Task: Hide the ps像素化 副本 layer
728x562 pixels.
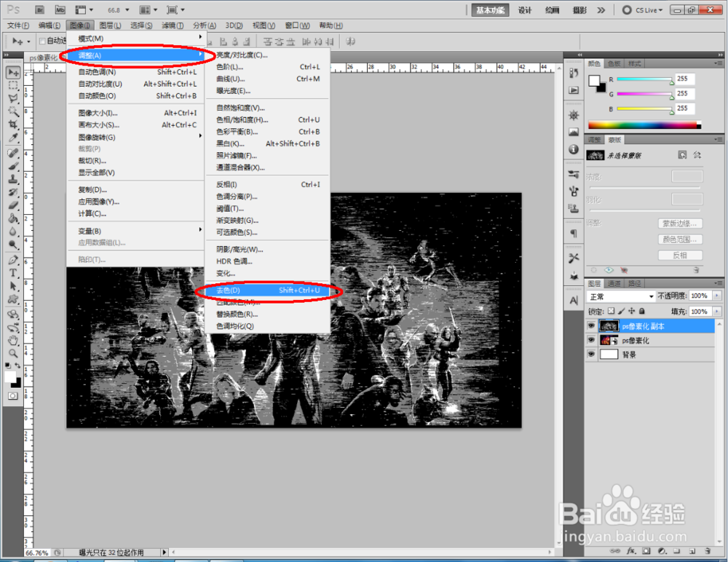Action: click(x=591, y=326)
